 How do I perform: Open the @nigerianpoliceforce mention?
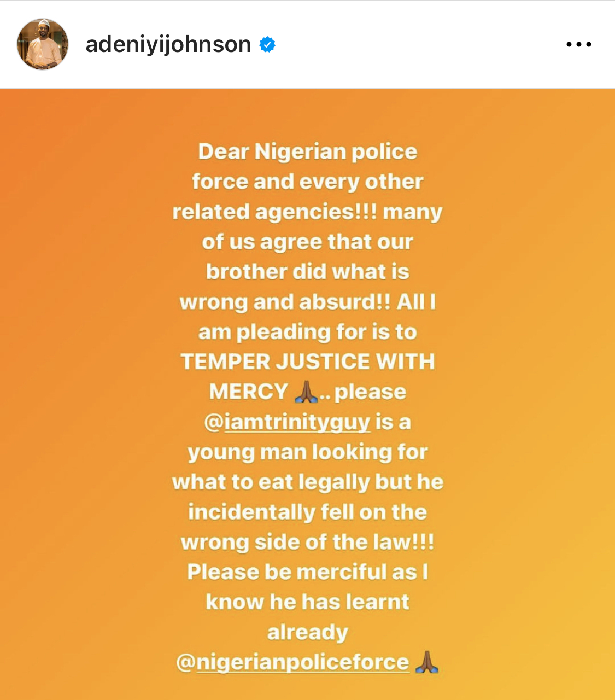click(292, 662)
